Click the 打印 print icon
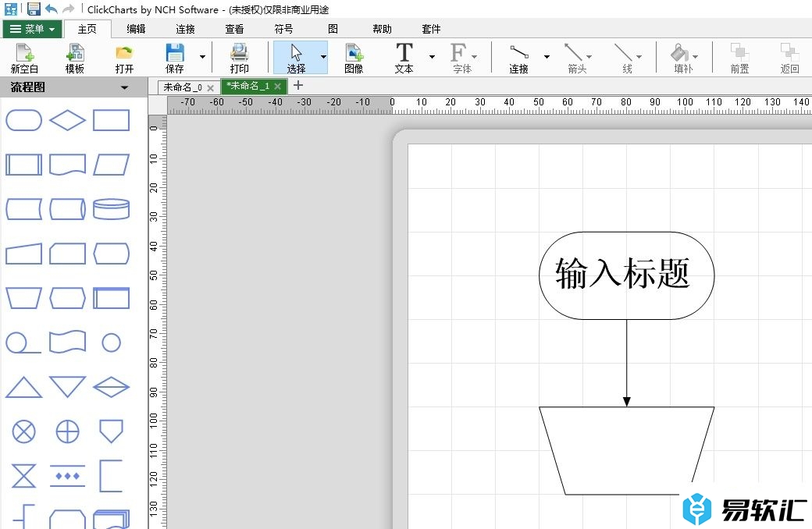Screen dimensions: 812x529 pyautogui.click(x=239, y=58)
